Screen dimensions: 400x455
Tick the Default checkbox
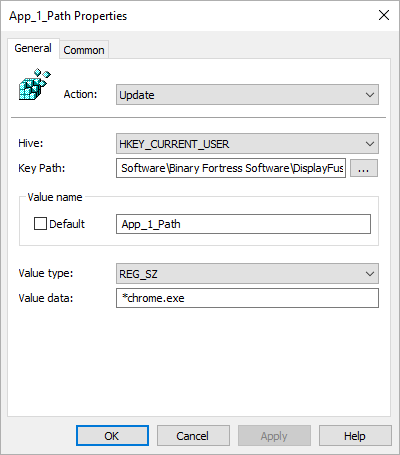point(40,224)
